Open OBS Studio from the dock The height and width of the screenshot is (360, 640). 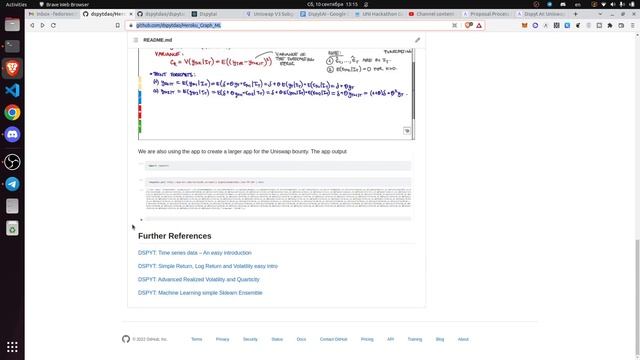coord(12,162)
